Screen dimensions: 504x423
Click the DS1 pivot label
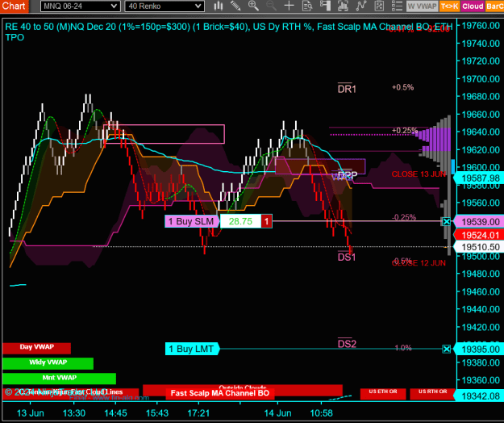pyautogui.click(x=347, y=257)
